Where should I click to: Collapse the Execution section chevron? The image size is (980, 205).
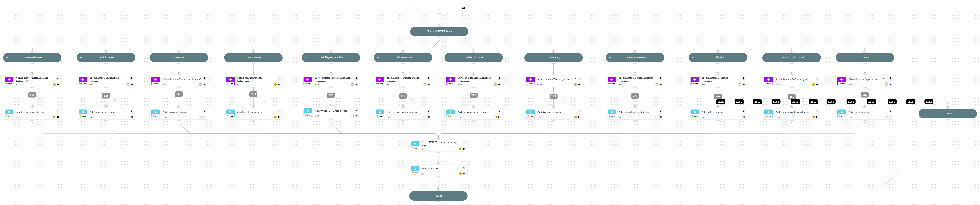coord(154,58)
